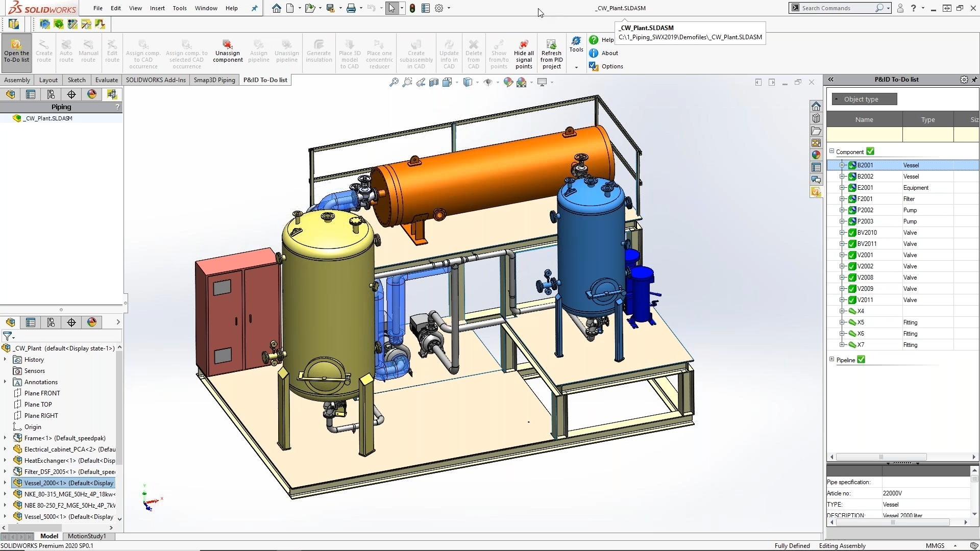
Task: Click the SOLIDWORKS Home toolbar icon
Action: (x=276, y=8)
